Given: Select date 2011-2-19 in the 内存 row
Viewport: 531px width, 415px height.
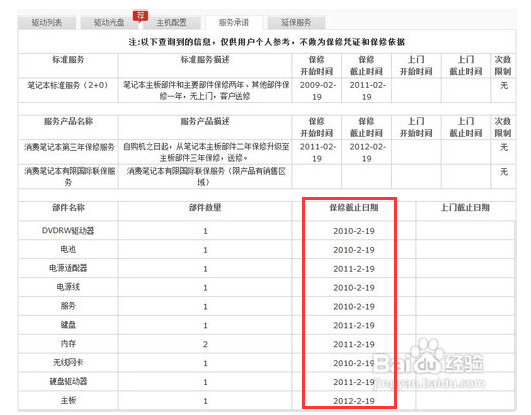Looking at the screenshot, I should tap(354, 345).
